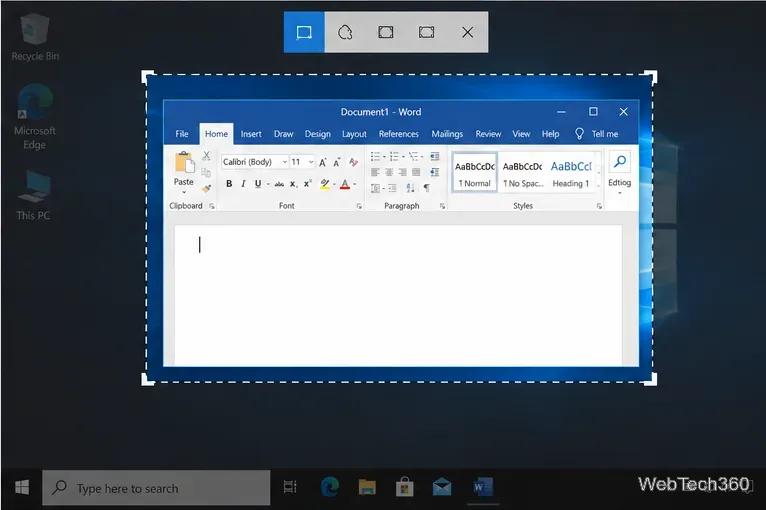The height and width of the screenshot is (510, 766).
Task: Open Task View on the taskbar
Action: 290,487
